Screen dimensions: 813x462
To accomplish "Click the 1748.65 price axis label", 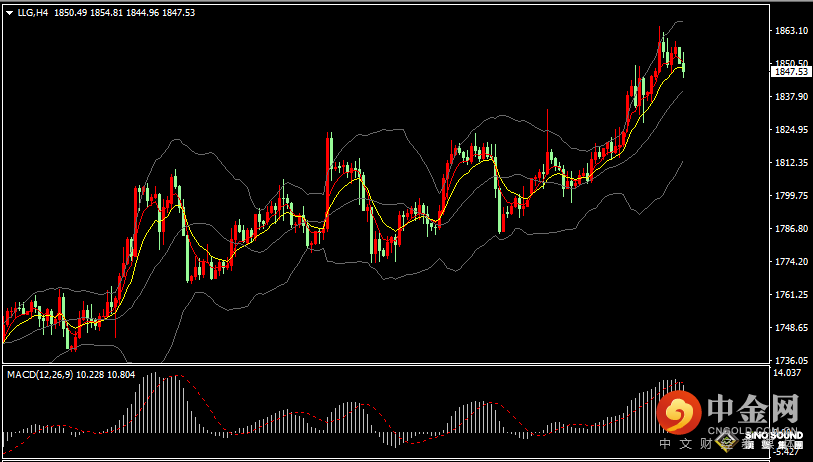I will point(790,328).
